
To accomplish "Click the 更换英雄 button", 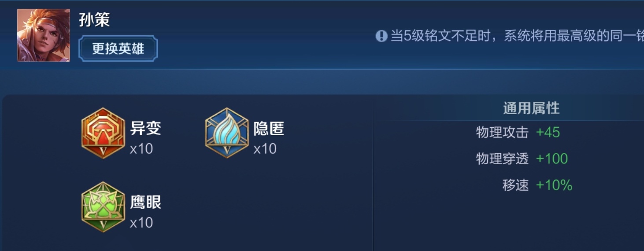I will (118, 48).
